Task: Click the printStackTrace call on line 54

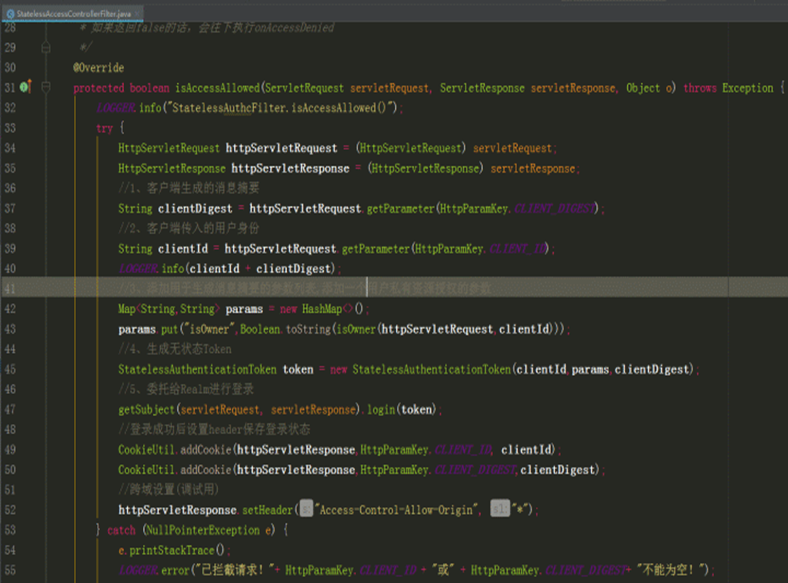Action: tap(172, 550)
